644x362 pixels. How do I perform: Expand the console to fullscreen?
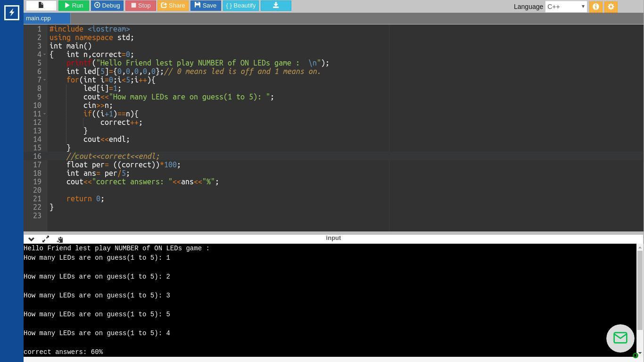[46, 239]
